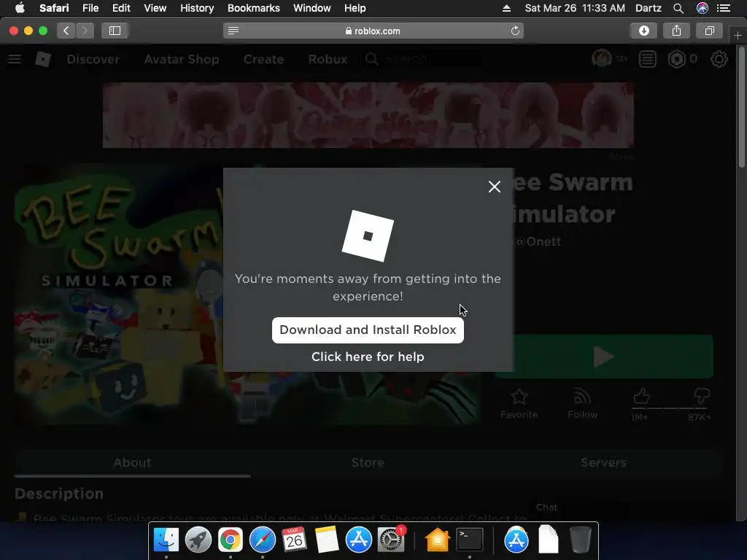Open Calendar from the Dock
Screen dimensions: 747x560
[x=294, y=540]
